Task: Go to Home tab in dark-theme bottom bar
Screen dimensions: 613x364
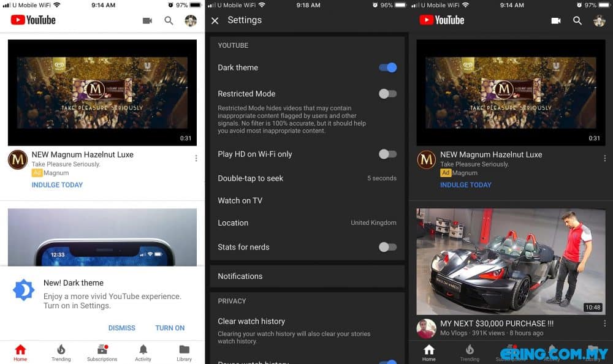Action: pyautogui.click(x=429, y=352)
